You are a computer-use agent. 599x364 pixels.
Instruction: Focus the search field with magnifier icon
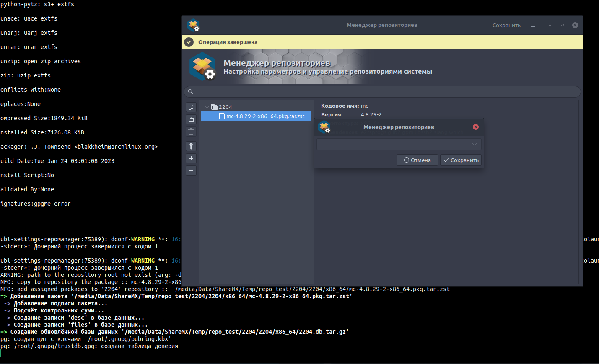point(382,92)
